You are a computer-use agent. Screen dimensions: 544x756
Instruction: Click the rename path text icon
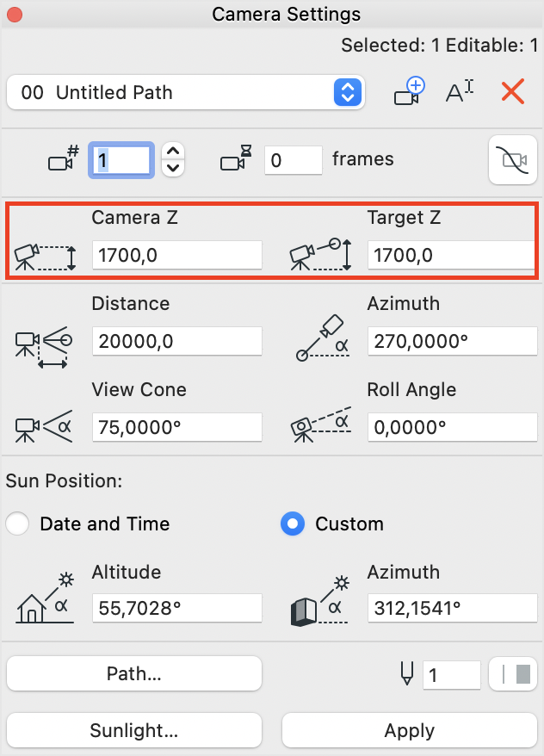click(x=460, y=91)
